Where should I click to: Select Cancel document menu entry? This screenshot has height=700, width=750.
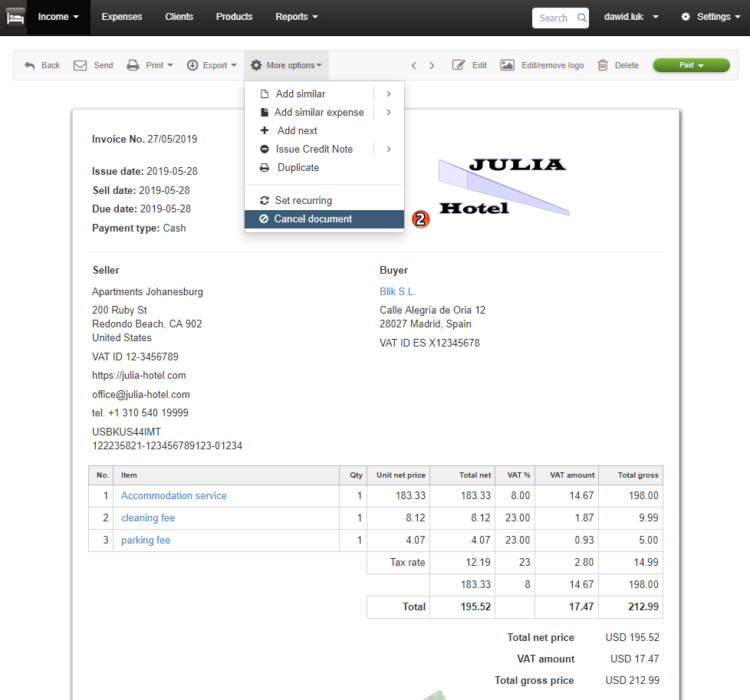click(x=324, y=219)
